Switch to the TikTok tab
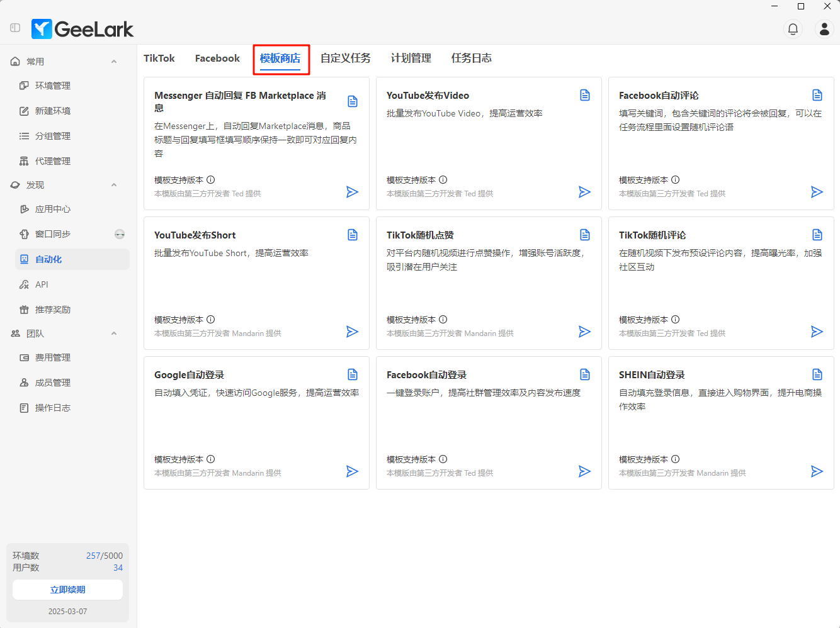The width and height of the screenshot is (840, 628). click(159, 59)
